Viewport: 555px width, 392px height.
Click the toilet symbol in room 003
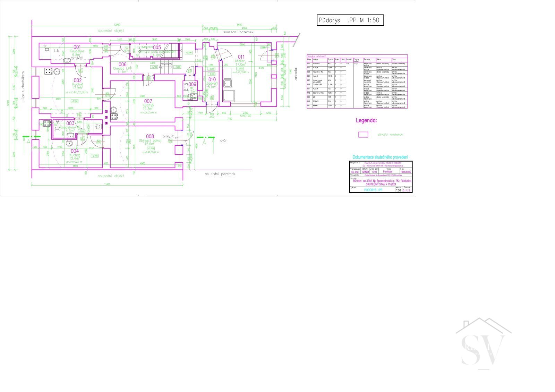[98, 127]
